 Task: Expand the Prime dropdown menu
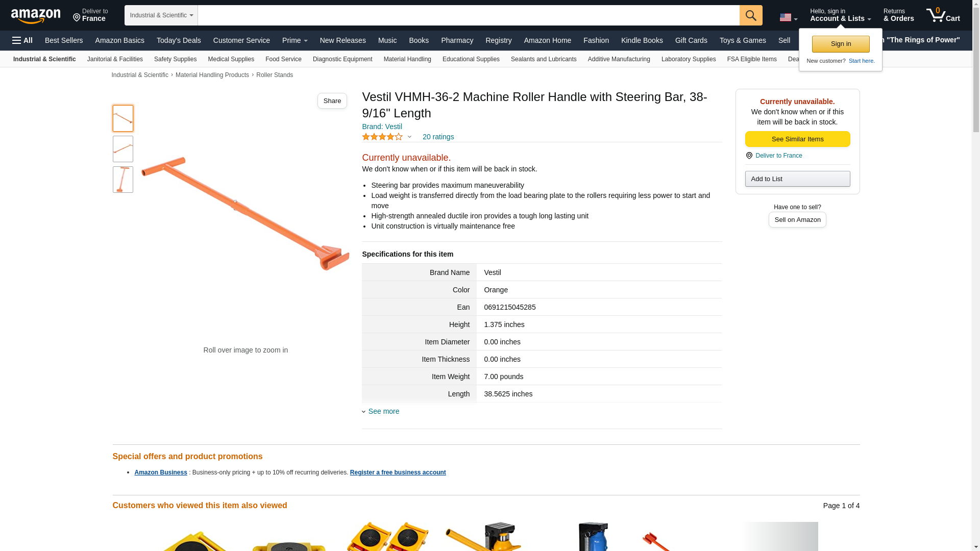(x=295, y=40)
